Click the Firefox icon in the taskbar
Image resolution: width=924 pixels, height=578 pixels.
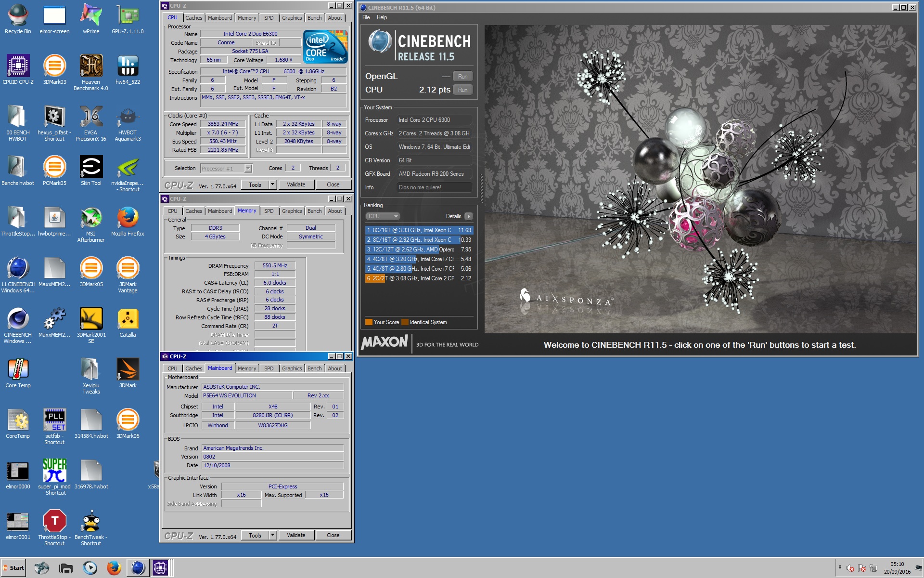pos(114,568)
